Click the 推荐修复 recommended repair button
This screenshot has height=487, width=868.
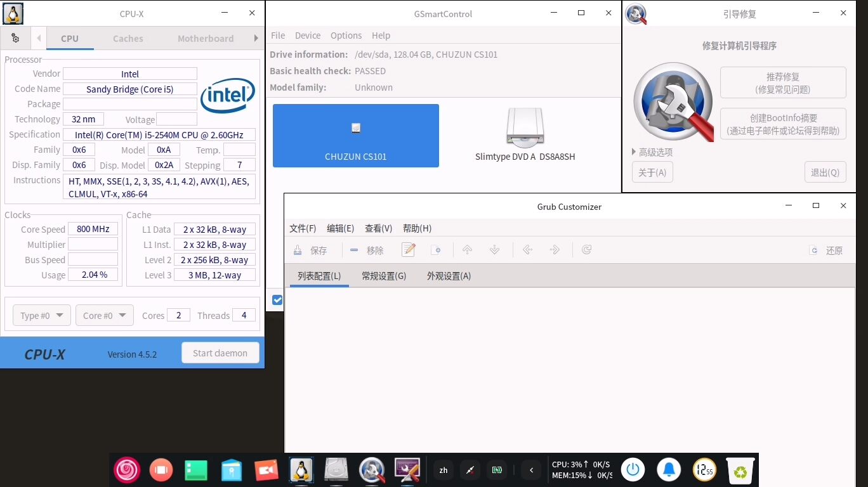[782, 83]
